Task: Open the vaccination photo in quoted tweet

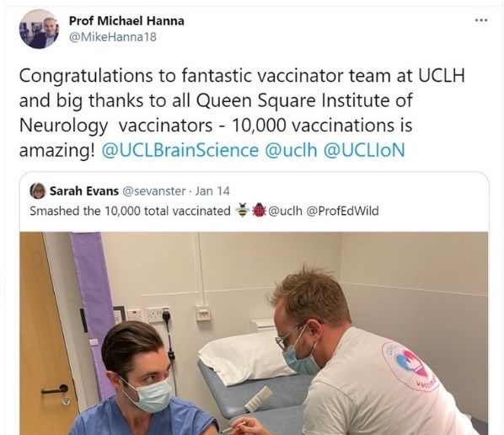Action: click(254, 333)
